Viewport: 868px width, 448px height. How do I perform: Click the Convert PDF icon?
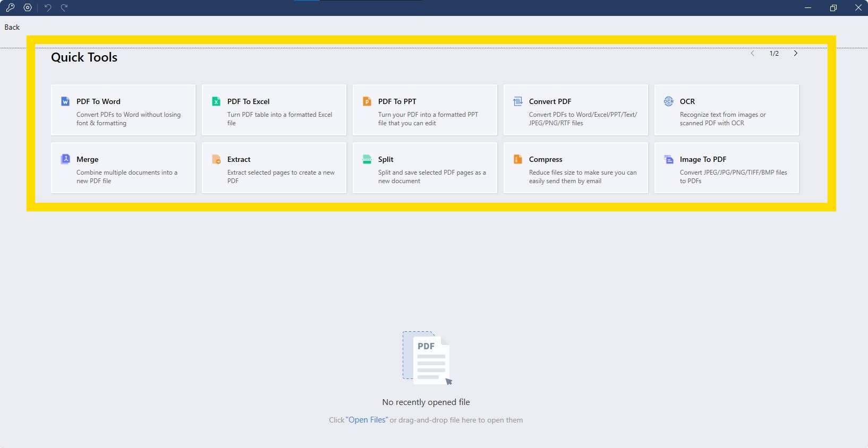tap(518, 101)
